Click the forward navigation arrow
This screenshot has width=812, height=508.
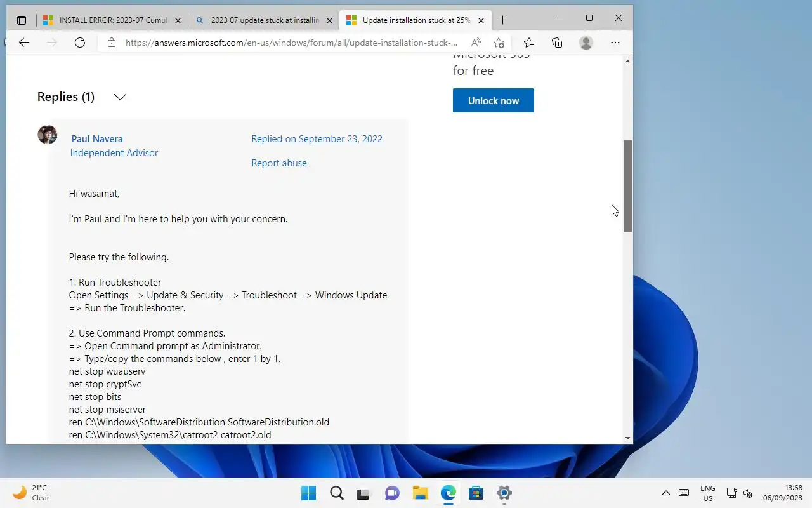pos(52,43)
